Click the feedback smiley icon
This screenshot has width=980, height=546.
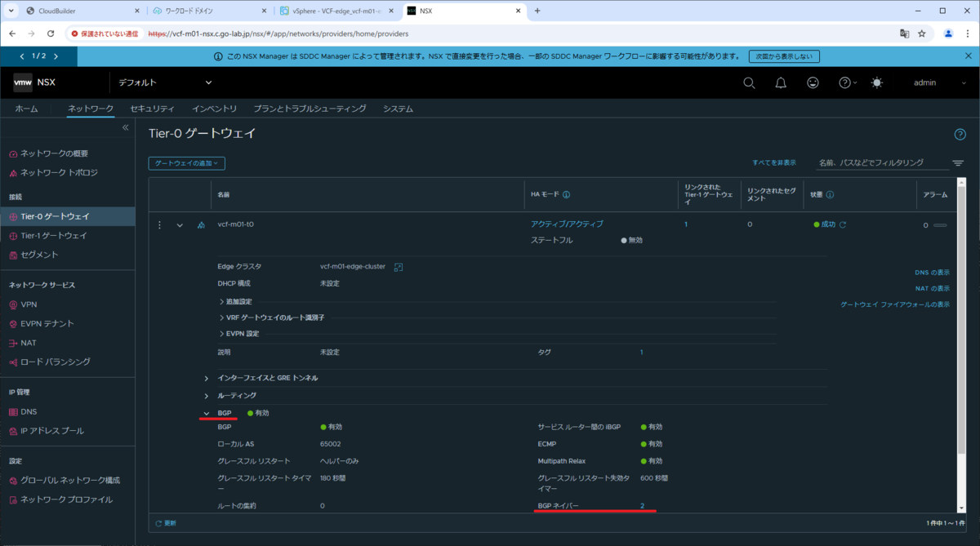[813, 82]
